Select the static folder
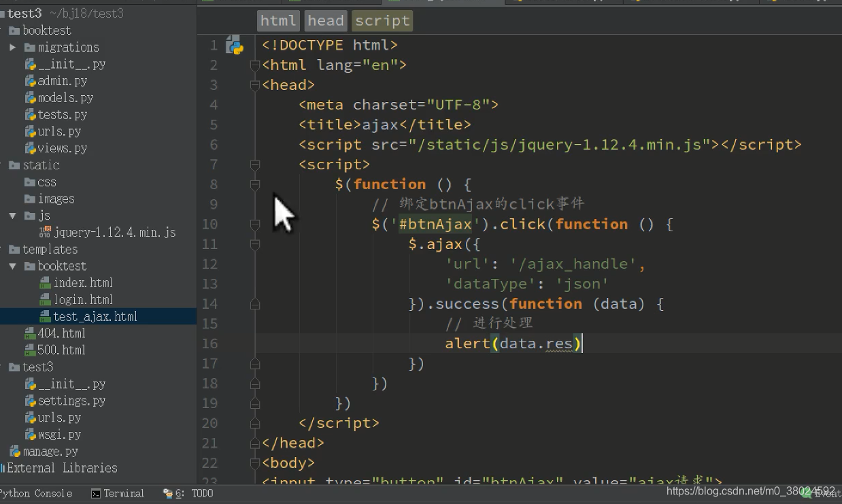 click(x=41, y=165)
